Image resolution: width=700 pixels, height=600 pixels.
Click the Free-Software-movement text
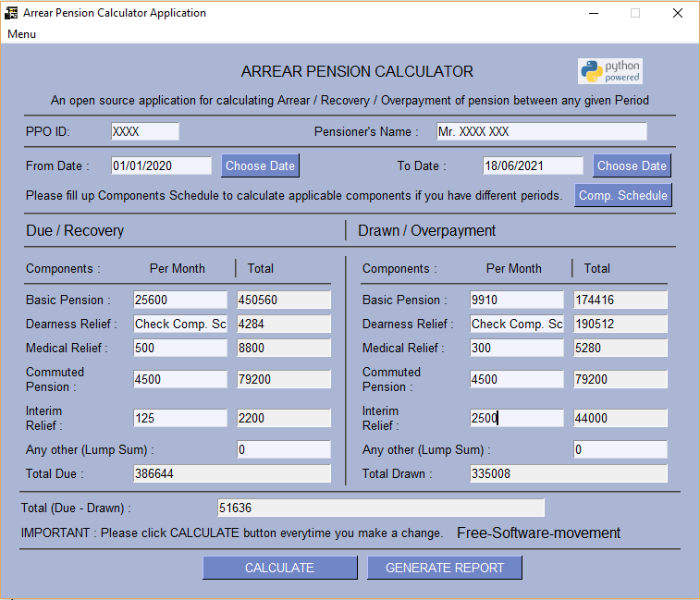[x=538, y=533]
